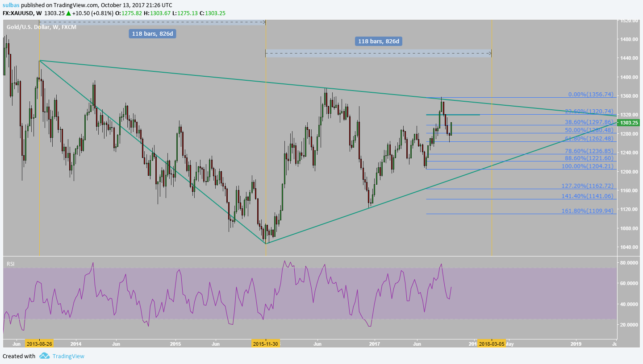Click the author name sulbas

point(10,4)
